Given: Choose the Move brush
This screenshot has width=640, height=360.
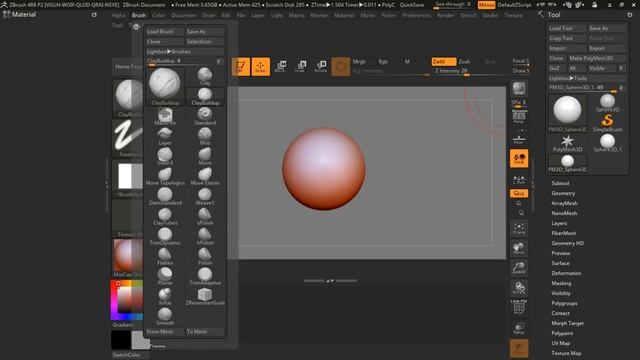Looking at the screenshot, I should click(x=205, y=156).
